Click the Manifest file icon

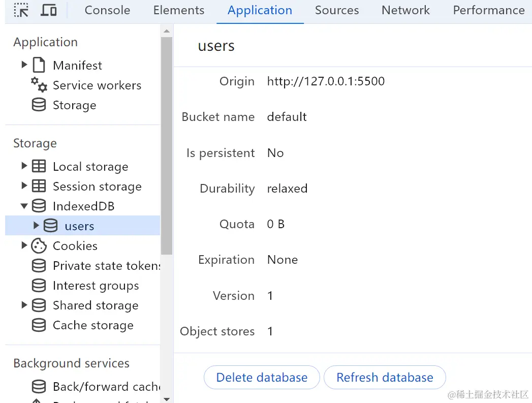tap(39, 65)
